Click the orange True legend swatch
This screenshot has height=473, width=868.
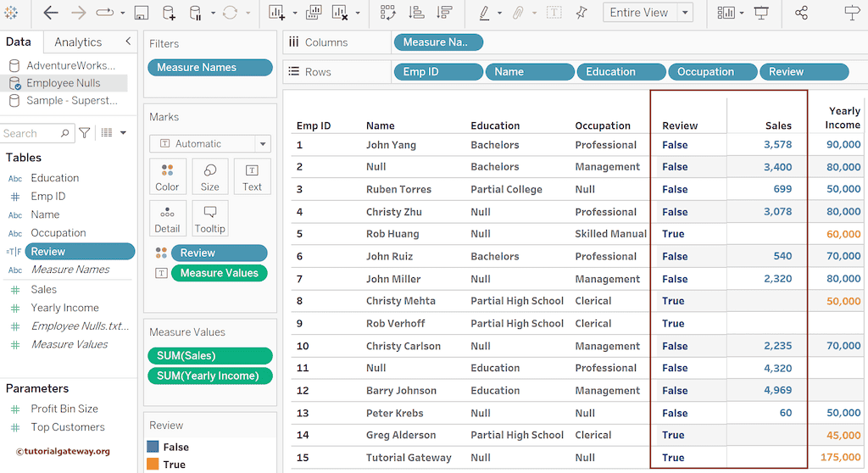pos(153,465)
